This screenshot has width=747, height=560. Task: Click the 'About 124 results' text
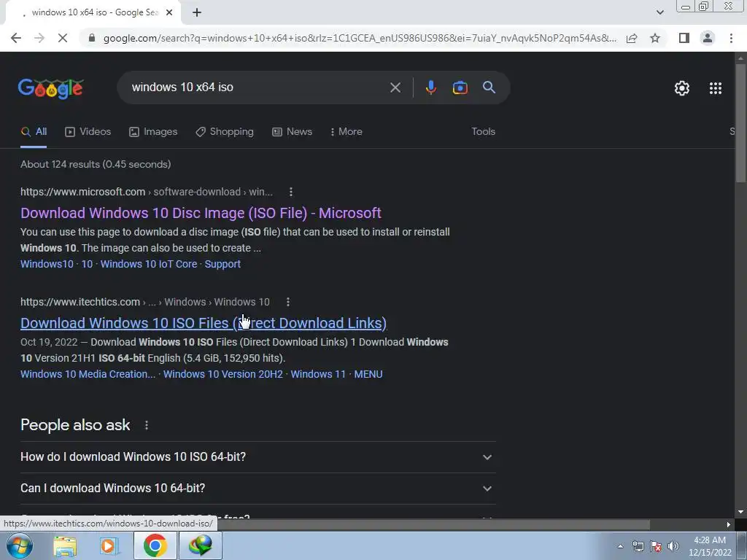96,164
